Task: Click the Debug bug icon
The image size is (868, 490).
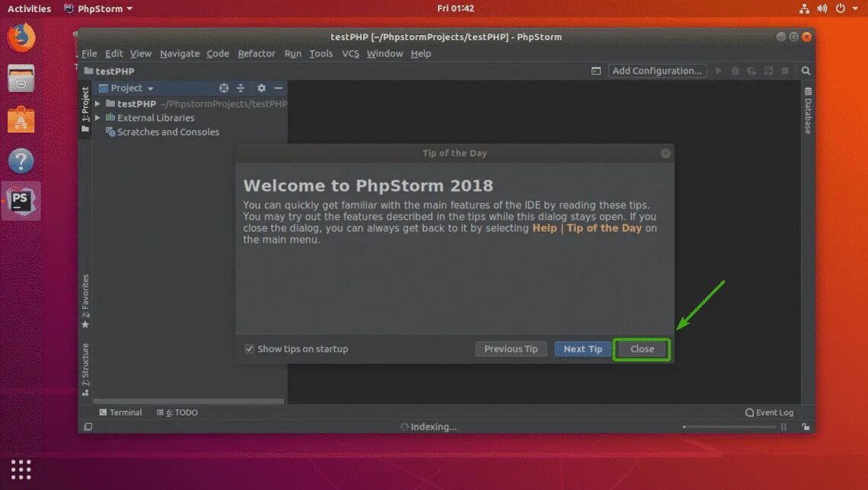Action: [736, 71]
